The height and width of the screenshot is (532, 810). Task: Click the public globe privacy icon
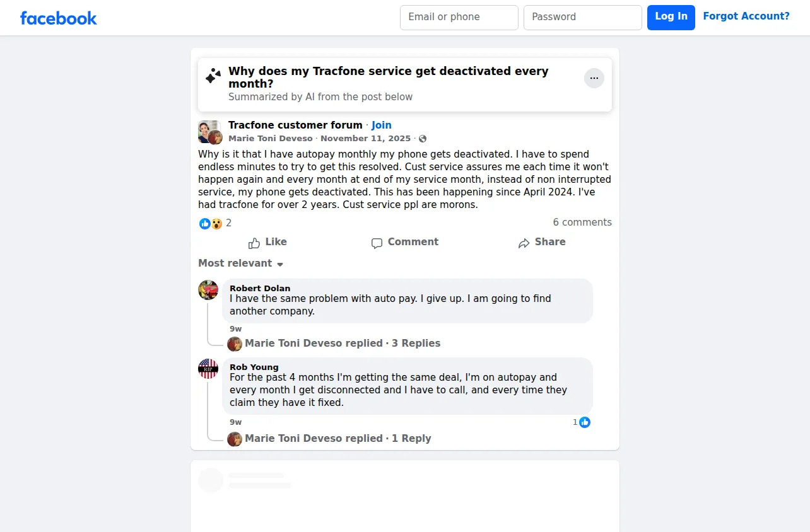(x=423, y=139)
